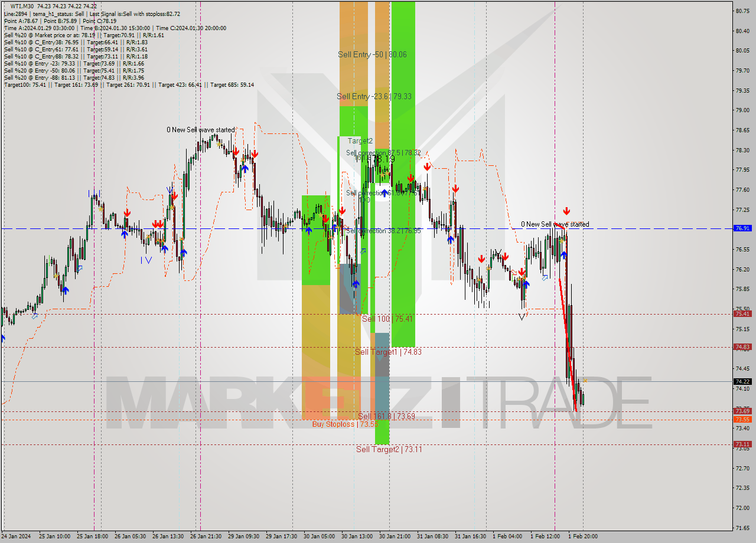Click the 'Sell 100 | 75.41' level label
Viewport: 756px width, 543px height.
pos(387,319)
